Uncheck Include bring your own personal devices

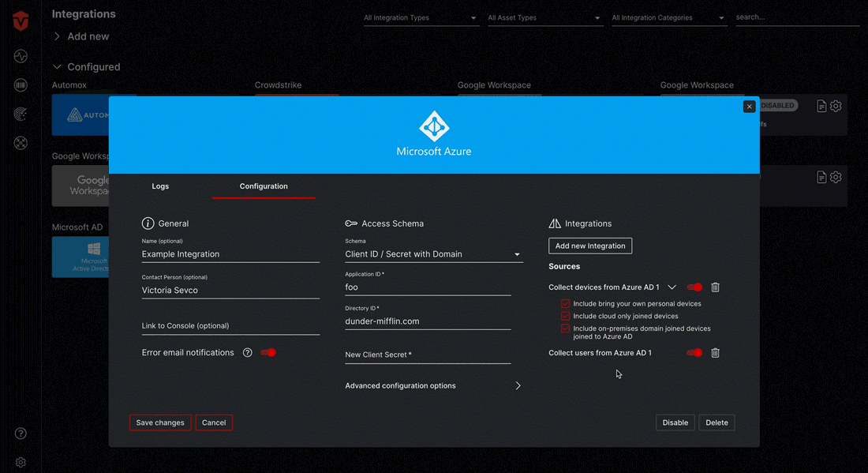(565, 303)
